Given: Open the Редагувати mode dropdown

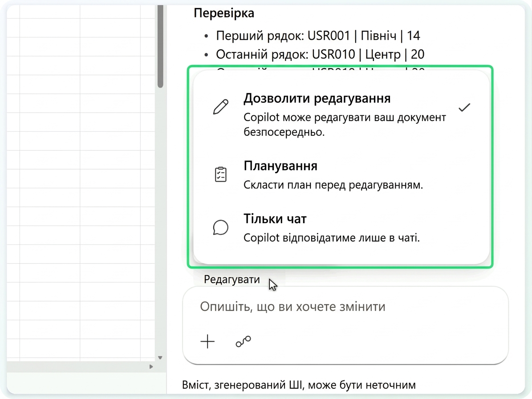Looking at the screenshot, I should [x=232, y=280].
